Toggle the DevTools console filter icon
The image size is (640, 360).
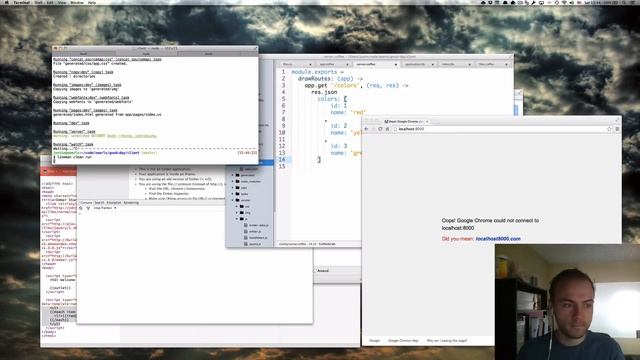click(x=88, y=208)
